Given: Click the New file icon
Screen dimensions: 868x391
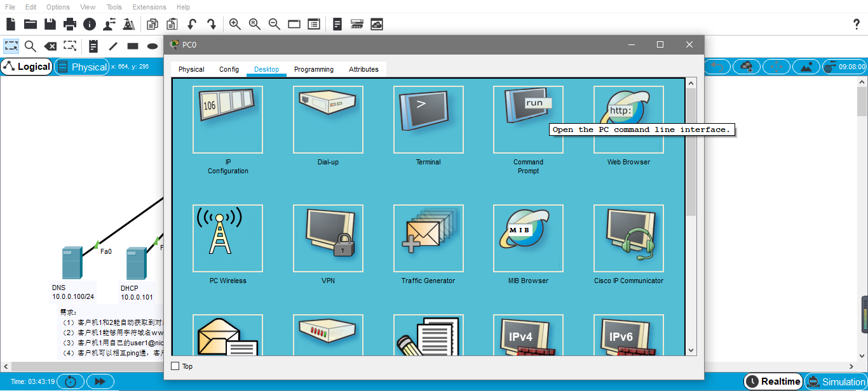Looking at the screenshot, I should [x=11, y=24].
